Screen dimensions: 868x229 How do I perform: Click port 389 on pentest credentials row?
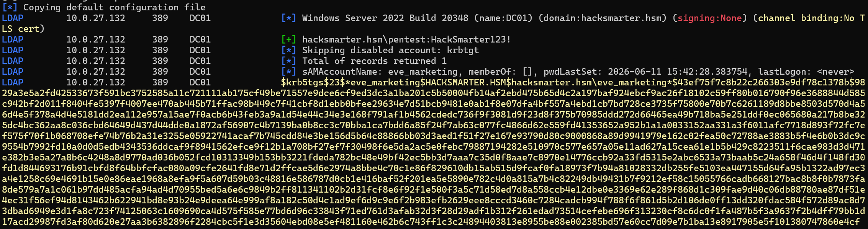coord(160,39)
